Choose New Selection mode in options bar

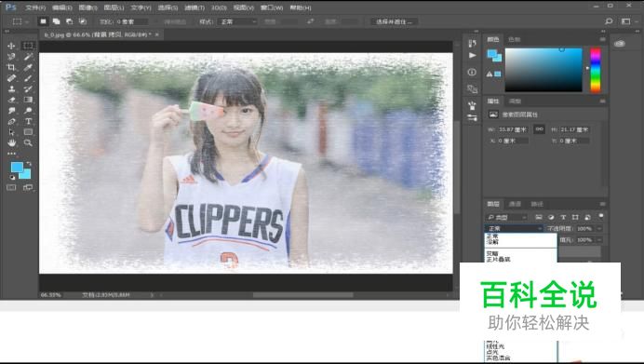[43, 21]
